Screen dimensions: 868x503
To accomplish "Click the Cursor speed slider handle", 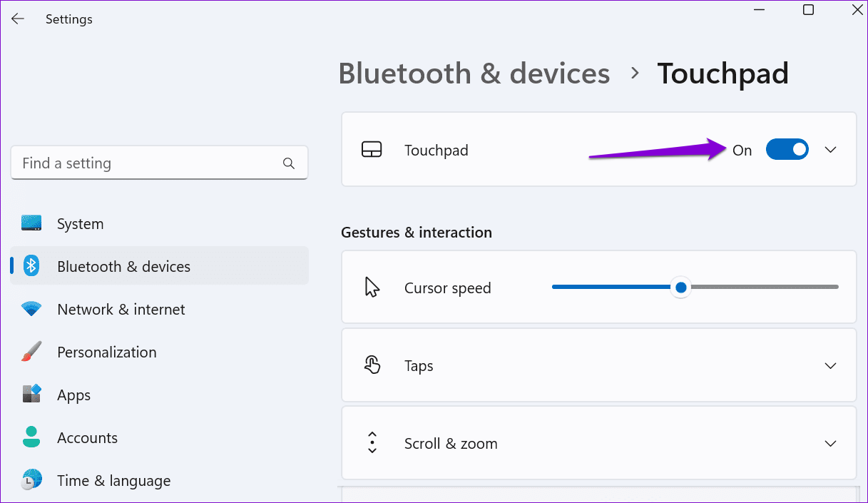I will point(681,288).
